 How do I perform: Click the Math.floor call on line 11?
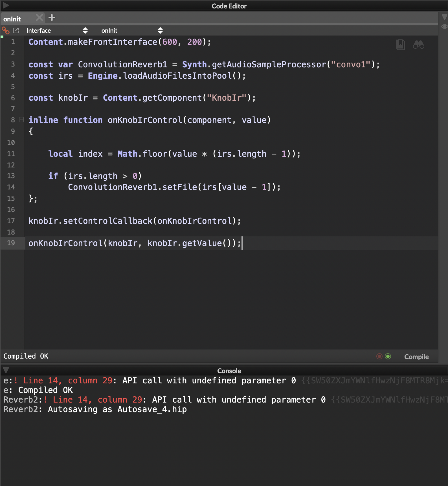pyautogui.click(x=142, y=154)
